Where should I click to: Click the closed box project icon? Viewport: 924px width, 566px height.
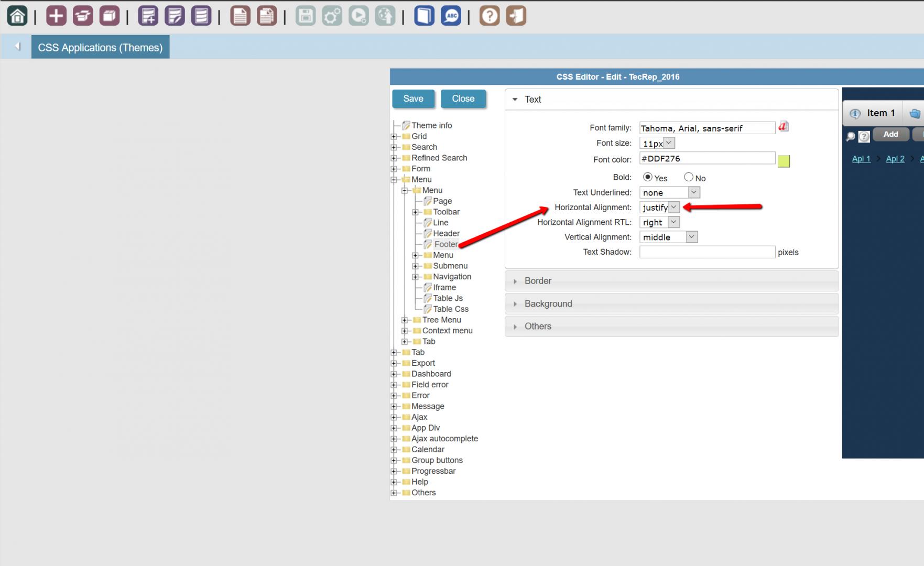[x=109, y=16]
